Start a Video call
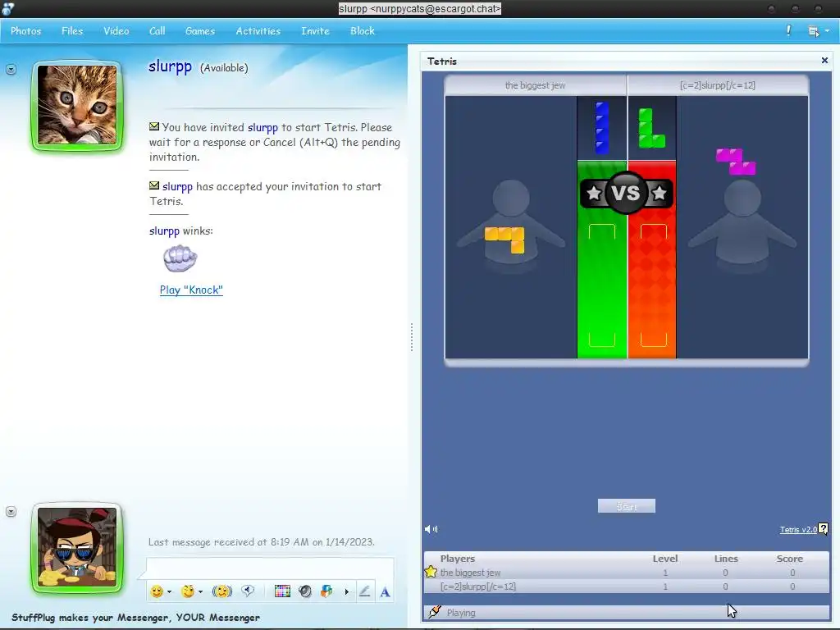Image resolution: width=840 pixels, height=630 pixels. click(x=116, y=31)
